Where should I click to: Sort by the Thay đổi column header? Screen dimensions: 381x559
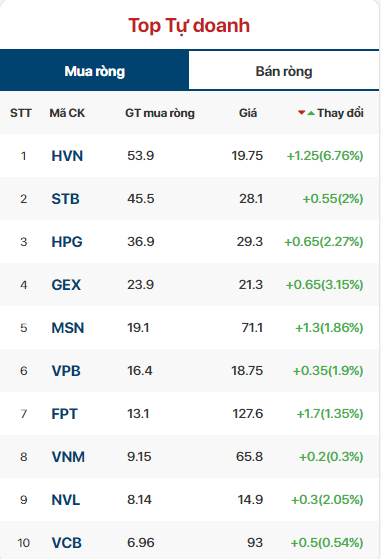tap(340, 113)
